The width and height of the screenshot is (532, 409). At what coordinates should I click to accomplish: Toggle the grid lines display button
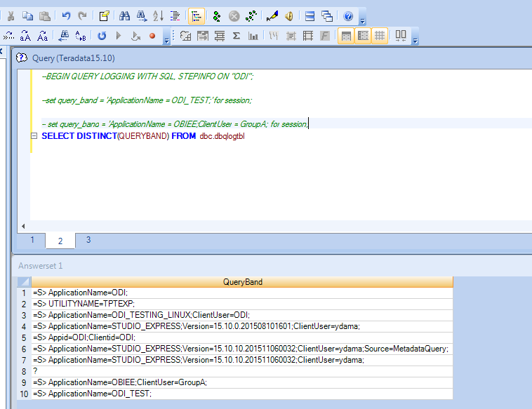pyautogui.click(x=380, y=36)
